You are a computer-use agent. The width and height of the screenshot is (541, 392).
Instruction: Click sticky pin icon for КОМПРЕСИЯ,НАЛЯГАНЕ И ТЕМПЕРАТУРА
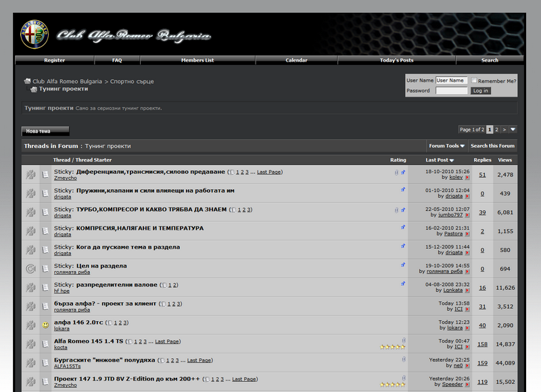403,227
